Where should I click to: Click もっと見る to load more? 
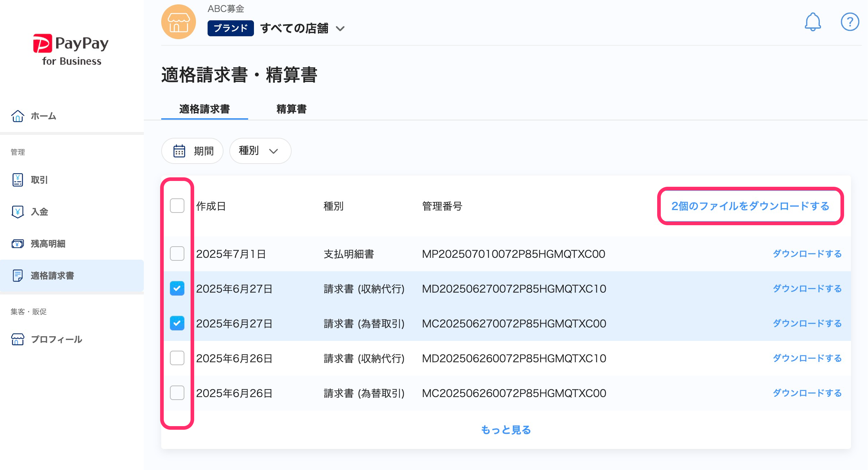pos(506,430)
